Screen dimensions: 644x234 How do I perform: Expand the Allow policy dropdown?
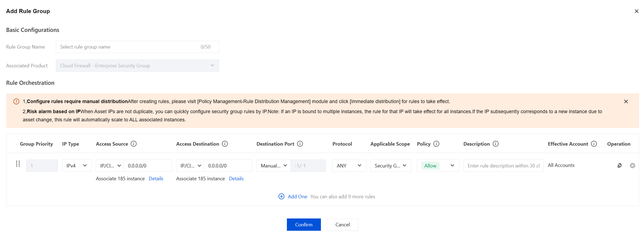[438, 166]
